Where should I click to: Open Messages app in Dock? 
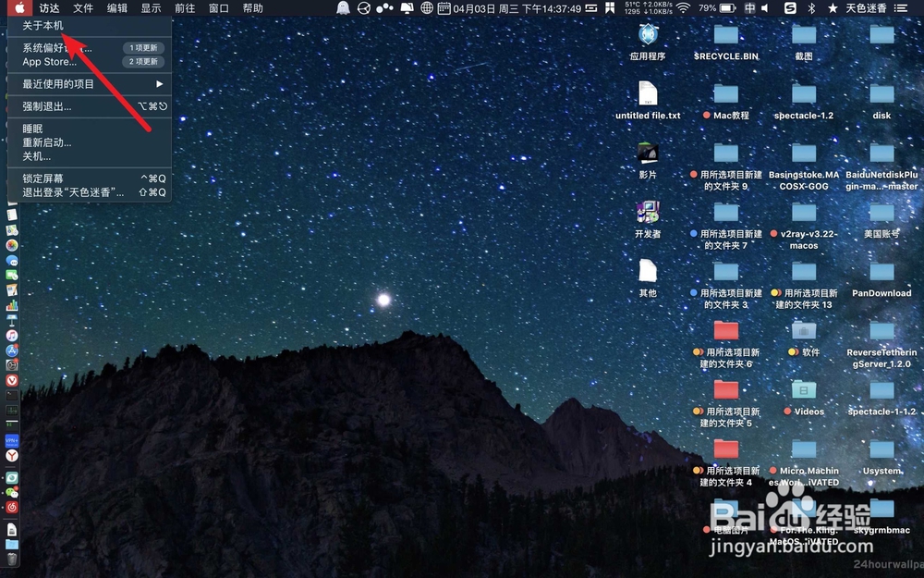coord(12,260)
